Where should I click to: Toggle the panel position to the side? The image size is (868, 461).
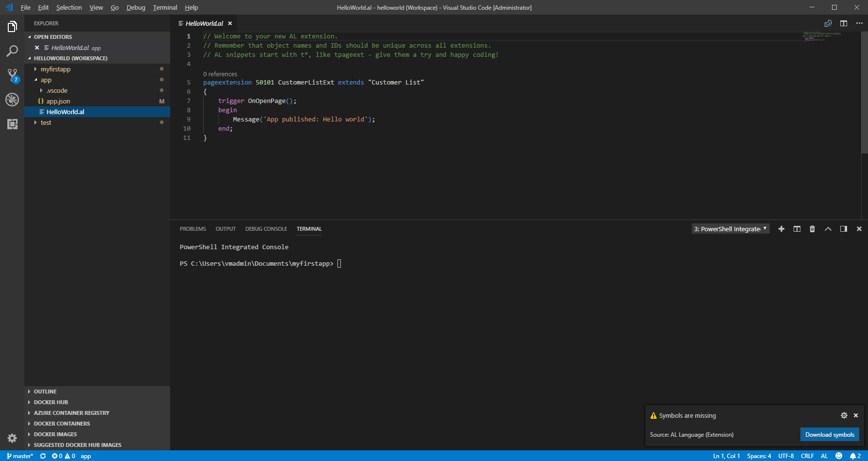point(844,229)
